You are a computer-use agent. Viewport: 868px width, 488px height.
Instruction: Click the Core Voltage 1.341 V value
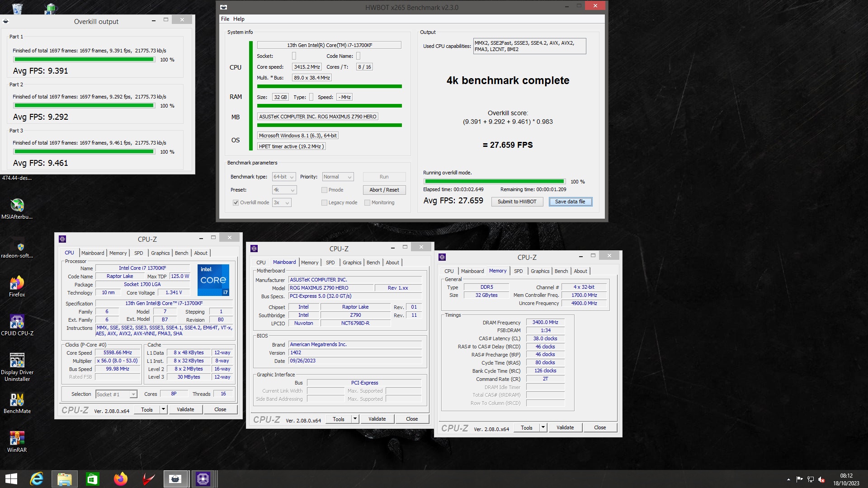tap(174, 293)
